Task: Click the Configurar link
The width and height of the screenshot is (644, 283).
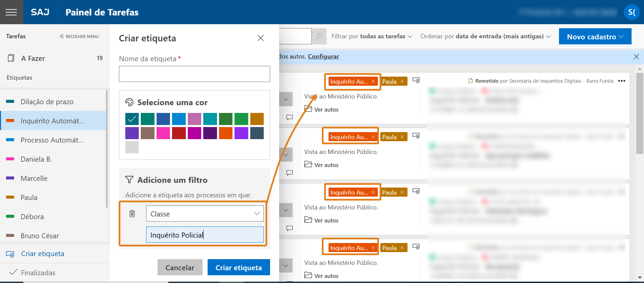Action: [x=323, y=56]
